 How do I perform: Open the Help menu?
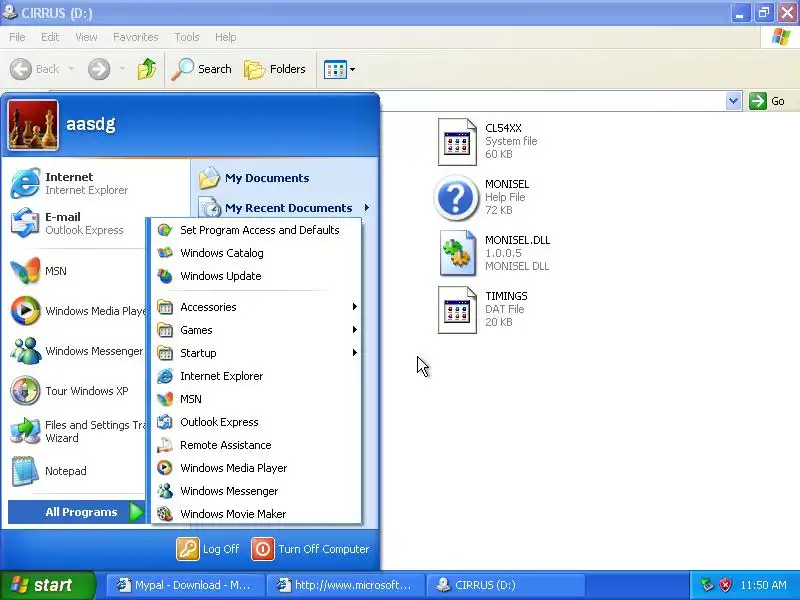coord(225,37)
